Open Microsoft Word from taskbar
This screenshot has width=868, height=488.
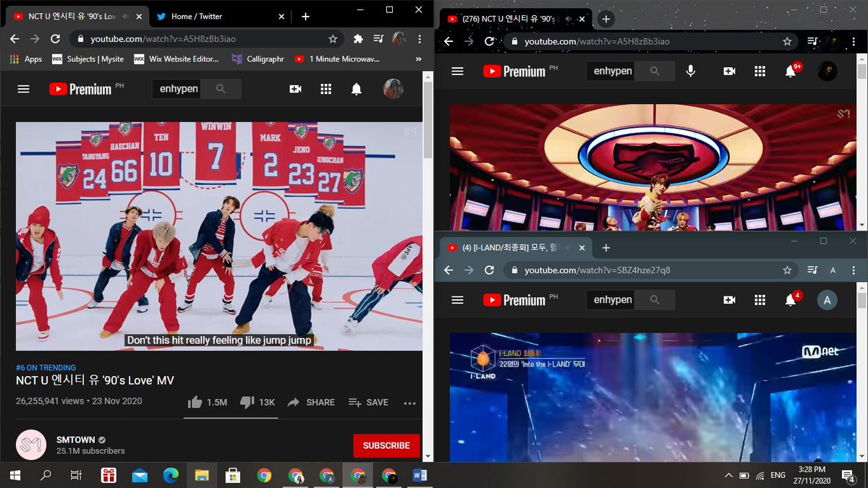[420, 476]
